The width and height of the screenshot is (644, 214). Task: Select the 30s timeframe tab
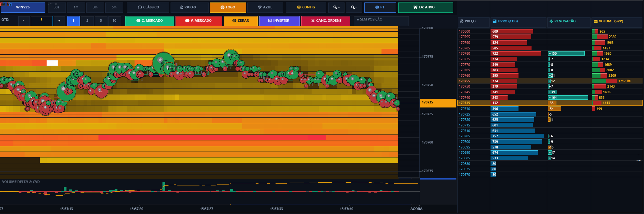tap(57, 7)
